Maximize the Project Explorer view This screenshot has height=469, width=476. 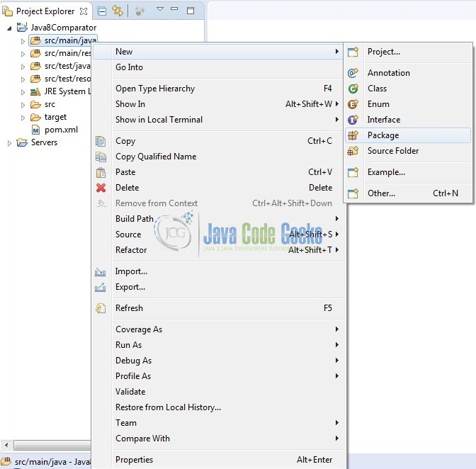tap(191, 11)
